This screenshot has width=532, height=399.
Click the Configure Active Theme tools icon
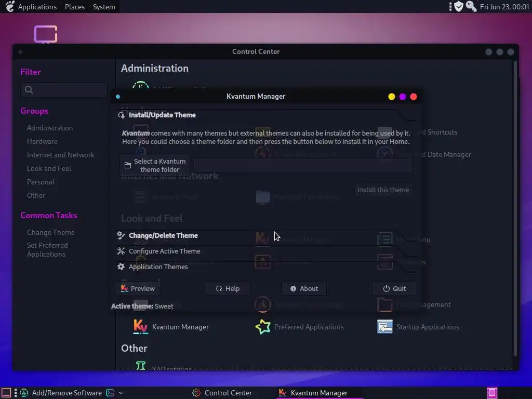pos(121,251)
